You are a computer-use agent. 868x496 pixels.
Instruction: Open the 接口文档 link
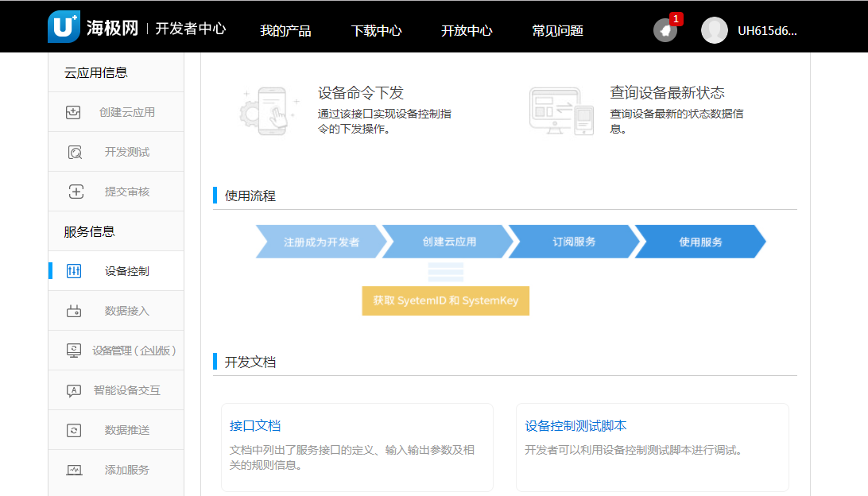pyautogui.click(x=255, y=426)
